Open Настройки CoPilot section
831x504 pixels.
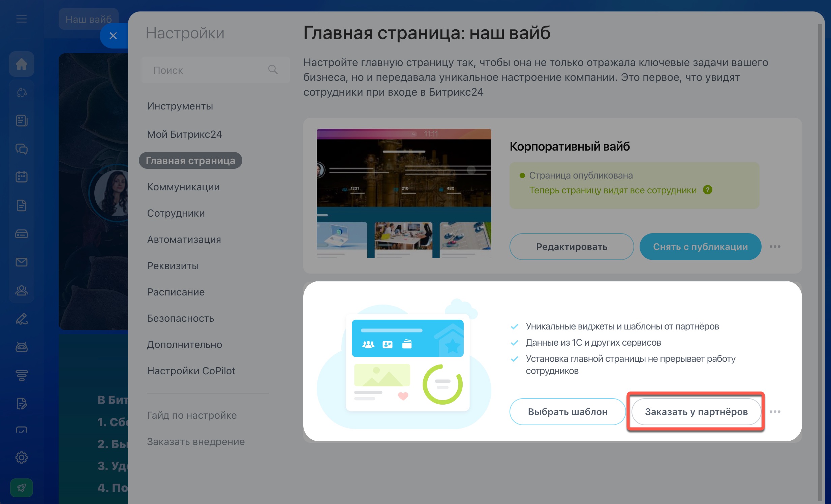coord(191,371)
